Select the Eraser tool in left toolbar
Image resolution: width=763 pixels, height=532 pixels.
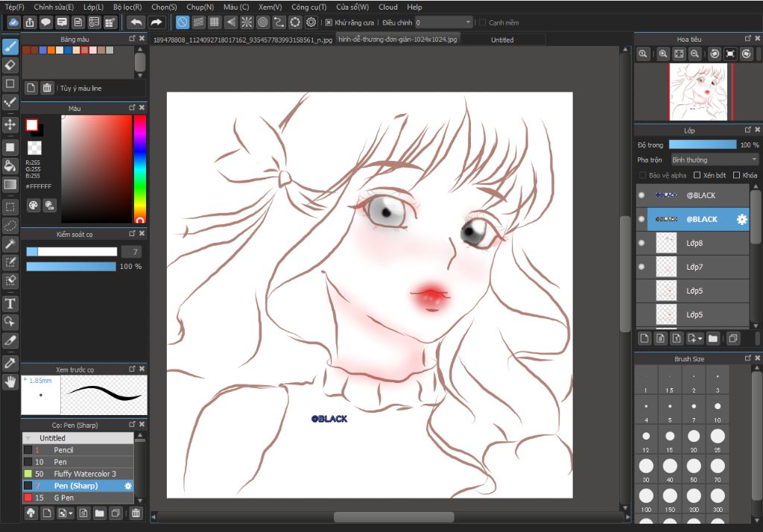click(x=10, y=65)
